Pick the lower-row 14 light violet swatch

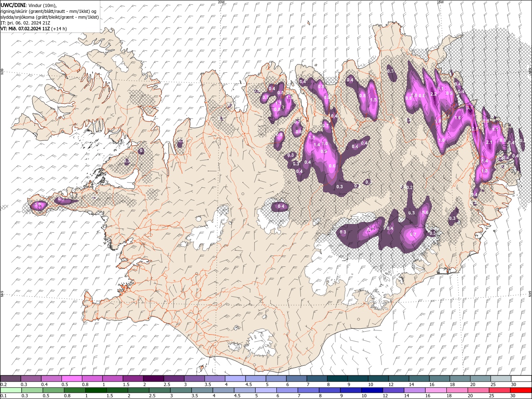click(414, 390)
